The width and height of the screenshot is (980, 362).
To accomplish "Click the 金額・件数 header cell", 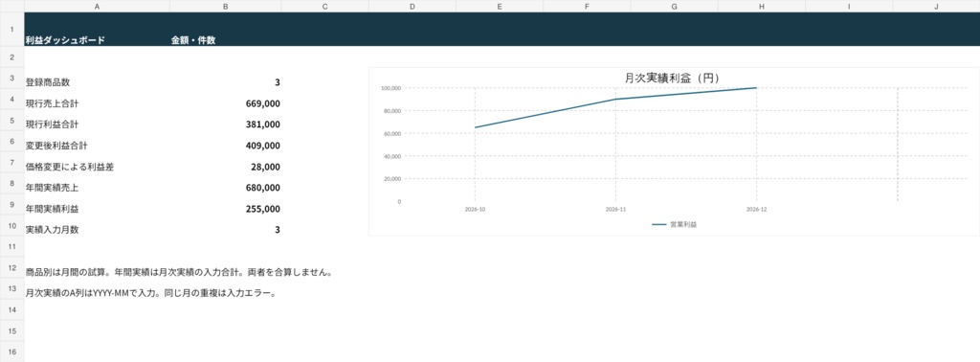I will tap(225, 30).
